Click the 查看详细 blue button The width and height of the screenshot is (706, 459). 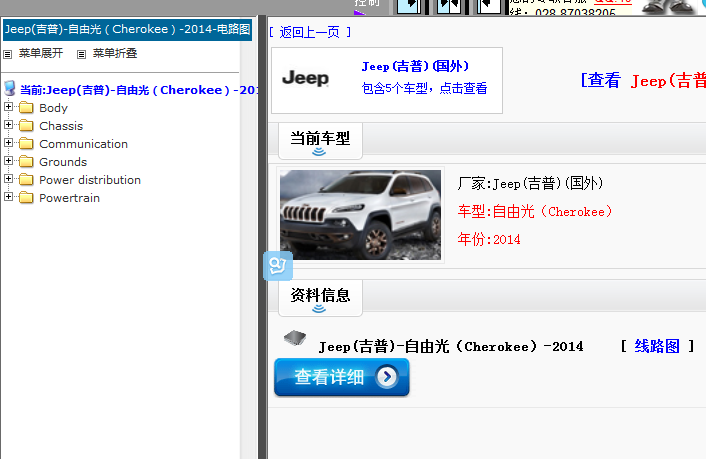click(342, 377)
